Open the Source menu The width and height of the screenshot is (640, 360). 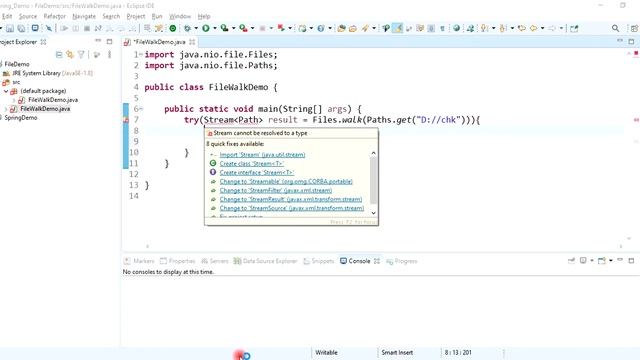pyautogui.click(x=28, y=16)
